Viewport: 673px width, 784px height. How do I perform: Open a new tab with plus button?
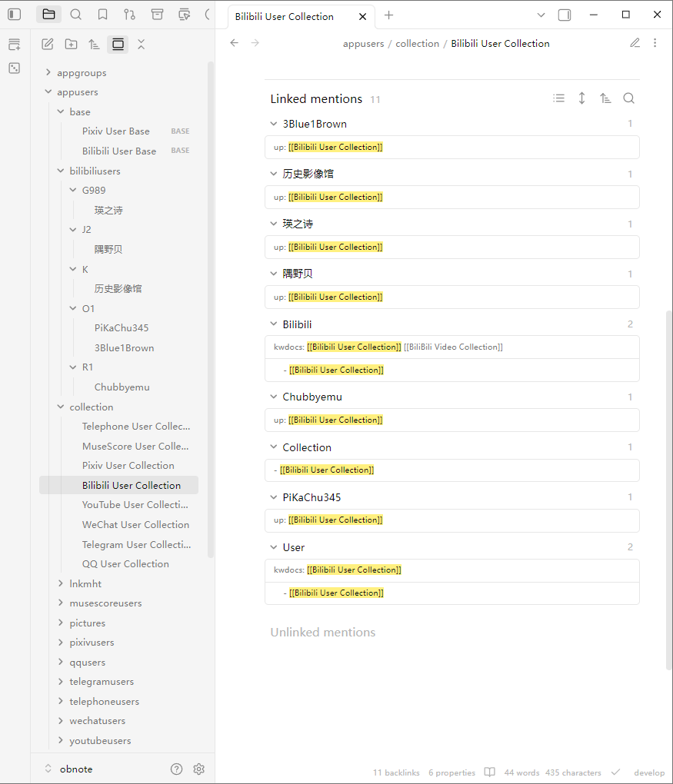pos(388,15)
